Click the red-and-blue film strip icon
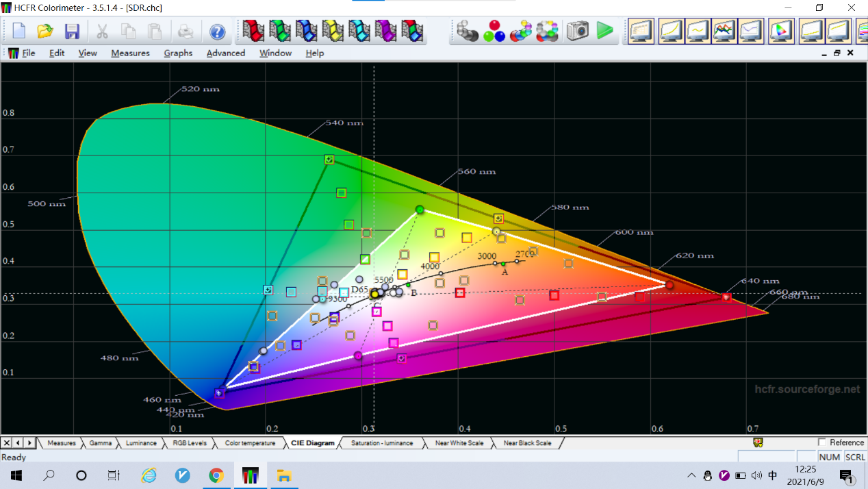The width and height of the screenshot is (868, 489). (412, 31)
